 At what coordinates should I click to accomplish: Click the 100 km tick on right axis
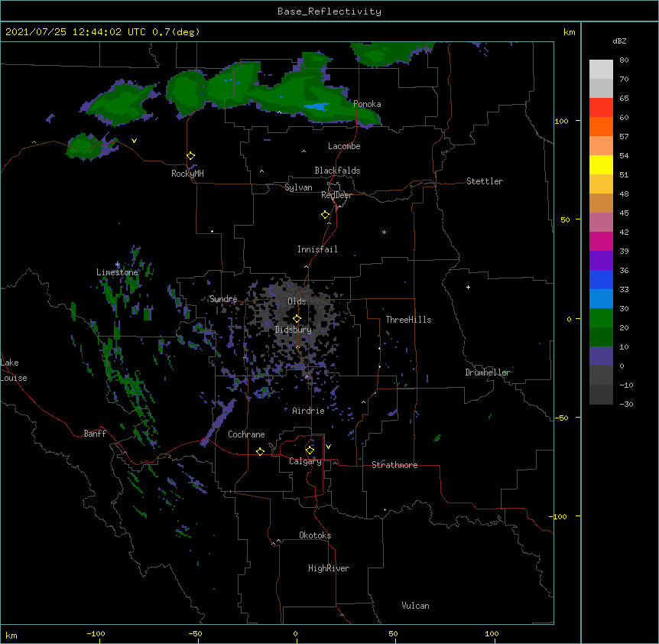pyautogui.click(x=561, y=121)
